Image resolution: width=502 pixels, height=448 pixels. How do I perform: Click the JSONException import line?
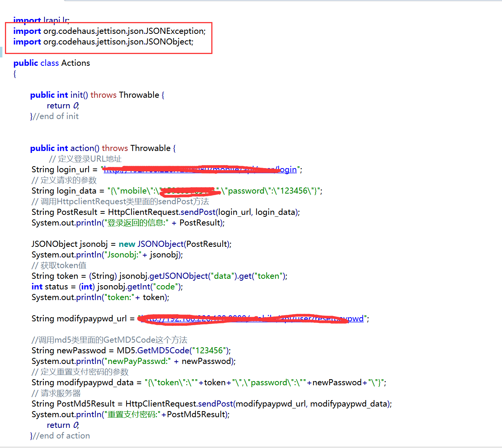[x=109, y=31]
